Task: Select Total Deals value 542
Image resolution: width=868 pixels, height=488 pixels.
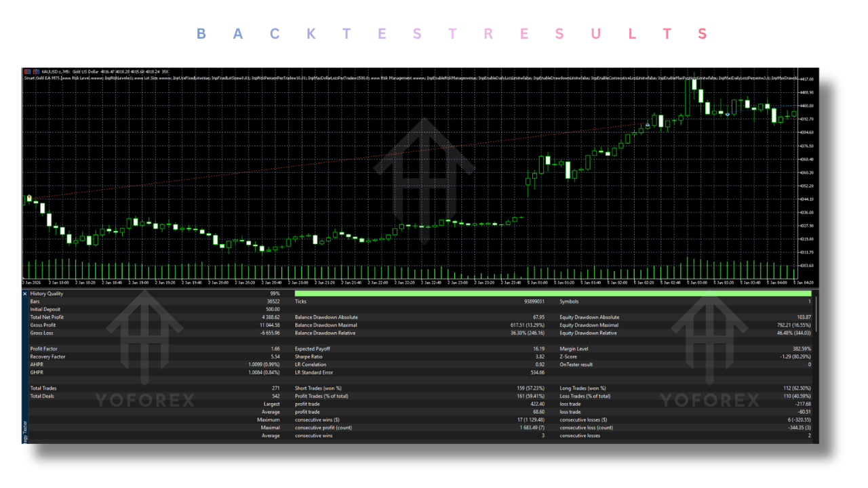Action: point(275,396)
